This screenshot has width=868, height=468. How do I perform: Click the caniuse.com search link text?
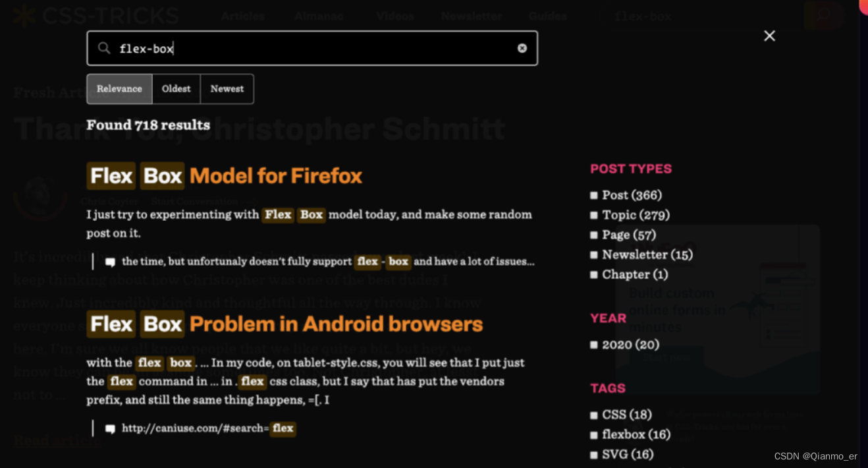pos(209,428)
